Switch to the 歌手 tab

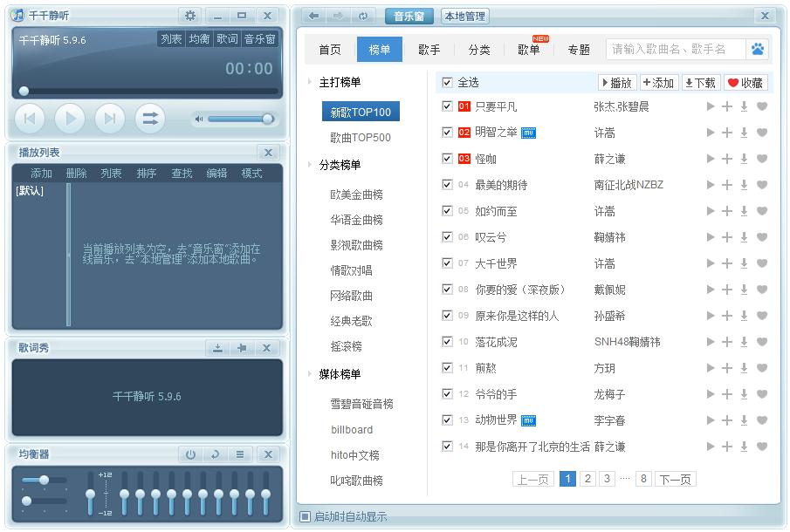(x=429, y=50)
